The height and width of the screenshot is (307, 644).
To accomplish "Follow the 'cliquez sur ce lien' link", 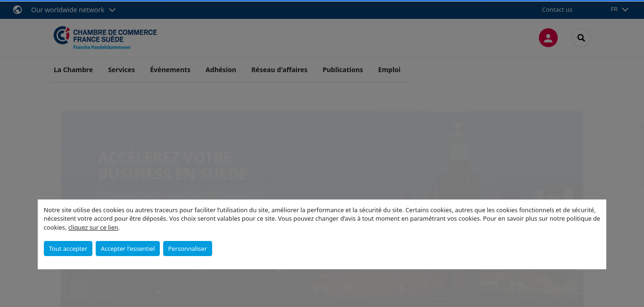I will tap(93, 228).
